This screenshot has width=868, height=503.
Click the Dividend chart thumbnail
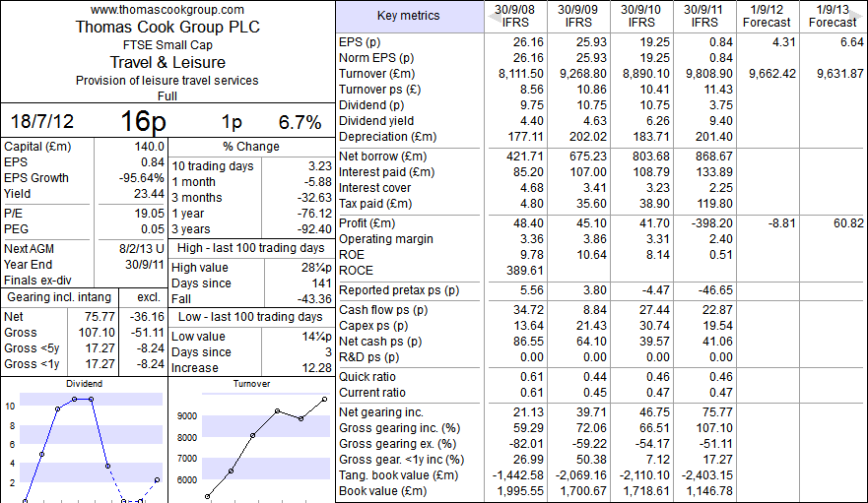[x=84, y=440]
